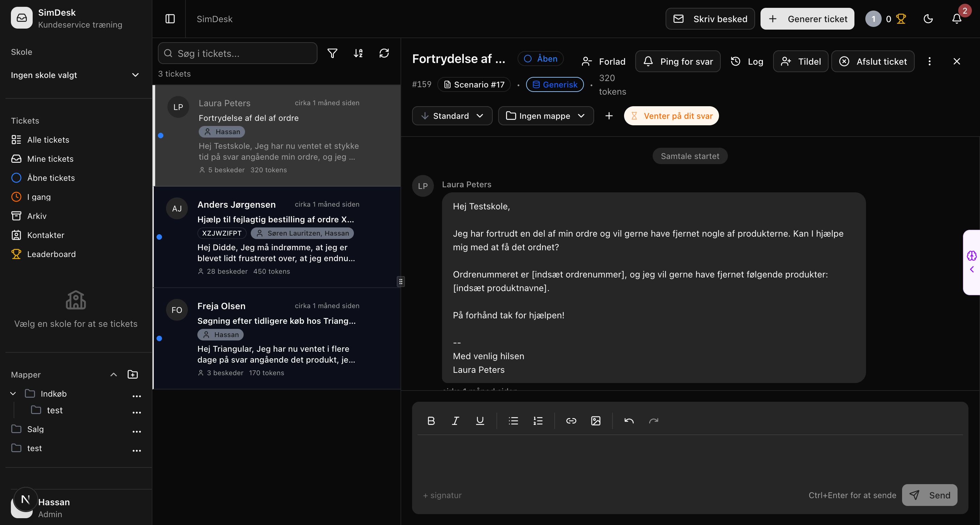Viewport: 980px width, 525px height.
Task: Click the SimDesk logo icon
Action: click(x=22, y=18)
